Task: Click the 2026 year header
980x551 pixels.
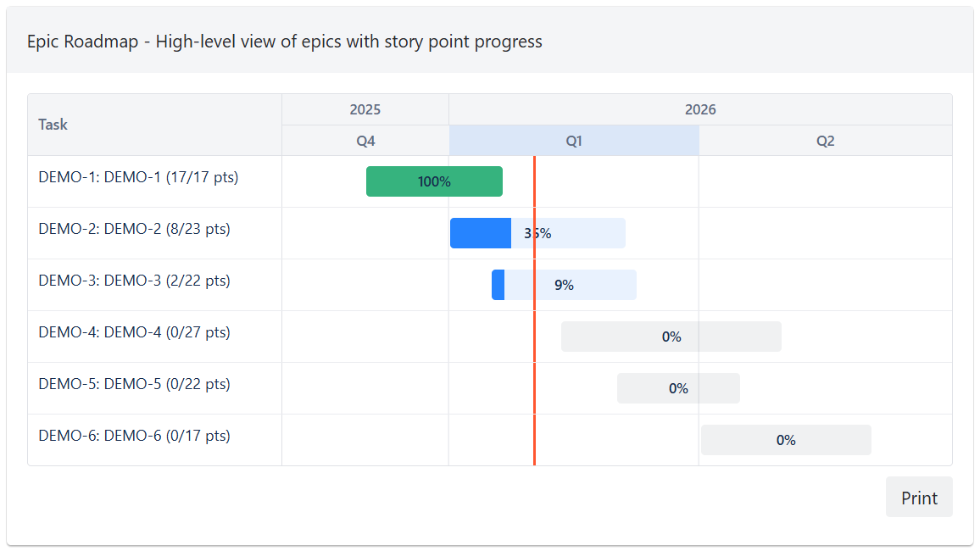Action: pos(700,109)
